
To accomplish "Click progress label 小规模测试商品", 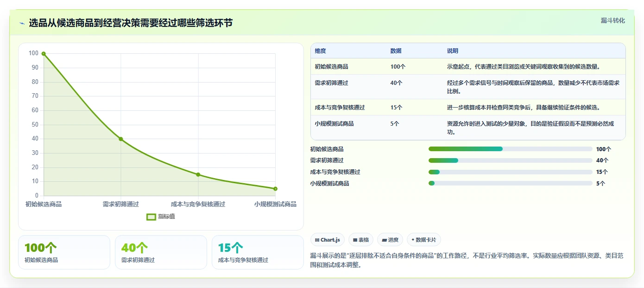I will click(330, 184).
